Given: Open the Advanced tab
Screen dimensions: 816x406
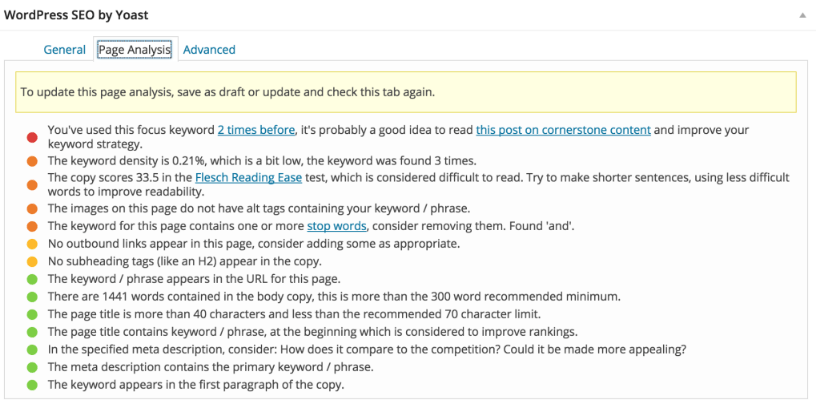Looking at the screenshot, I should (x=209, y=49).
